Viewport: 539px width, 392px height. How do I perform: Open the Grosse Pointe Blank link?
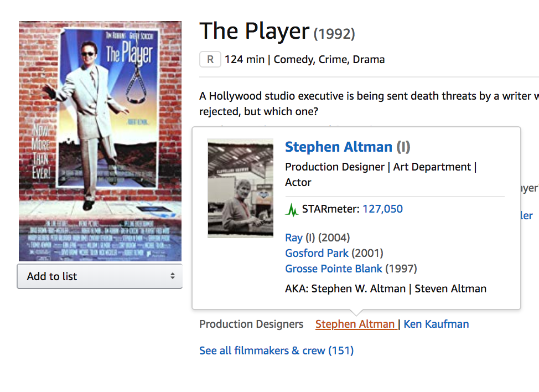click(334, 269)
